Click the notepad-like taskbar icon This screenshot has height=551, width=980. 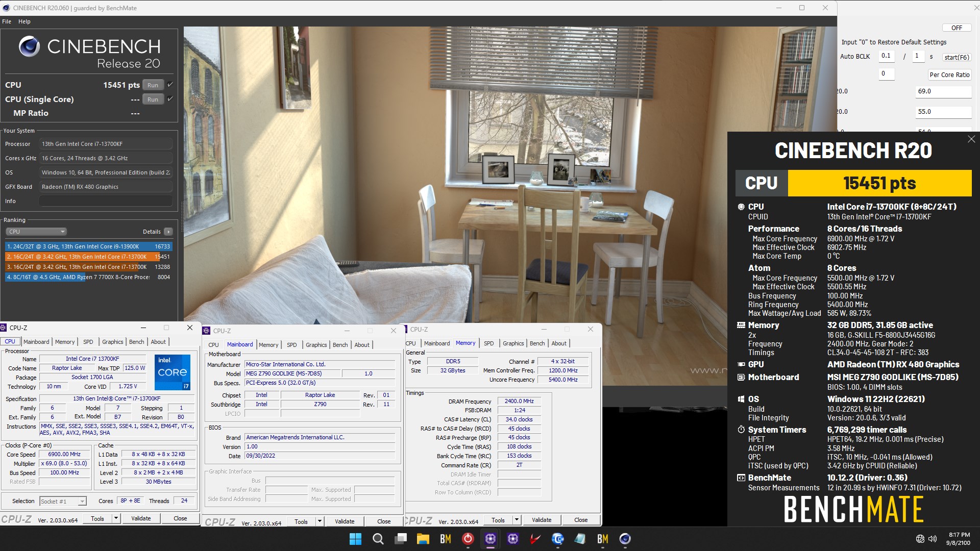tap(580, 539)
